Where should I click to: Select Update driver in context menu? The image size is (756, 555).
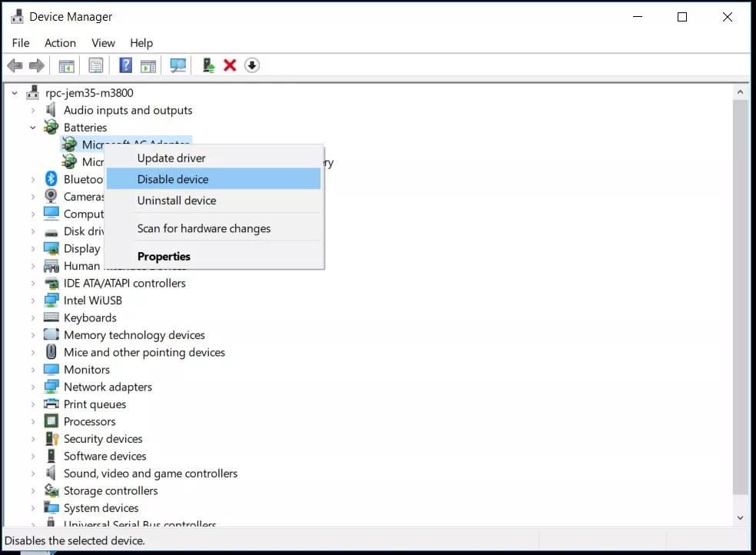click(171, 158)
